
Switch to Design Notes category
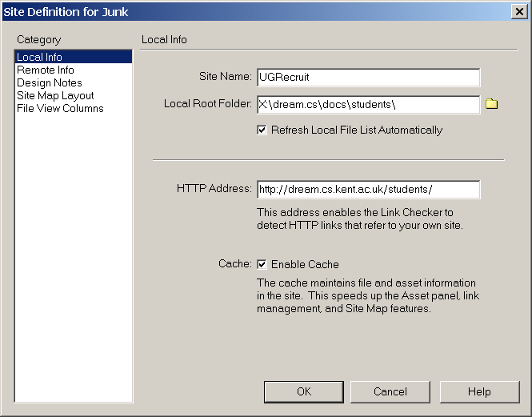(50, 83)
